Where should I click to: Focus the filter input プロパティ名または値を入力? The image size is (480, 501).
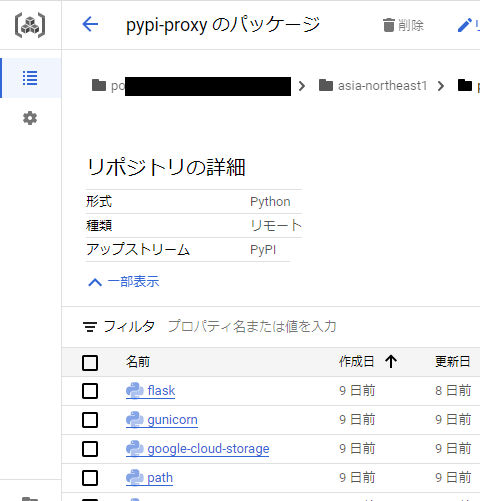pos(252,326)
